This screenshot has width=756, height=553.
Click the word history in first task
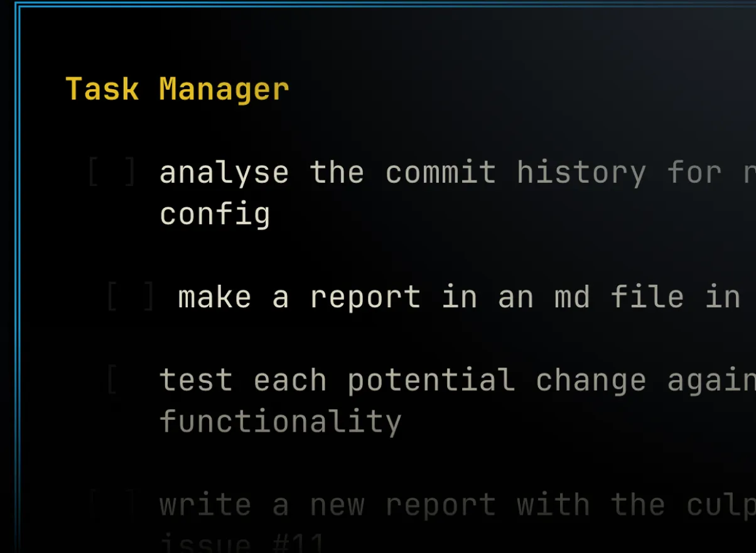point(581,173)
